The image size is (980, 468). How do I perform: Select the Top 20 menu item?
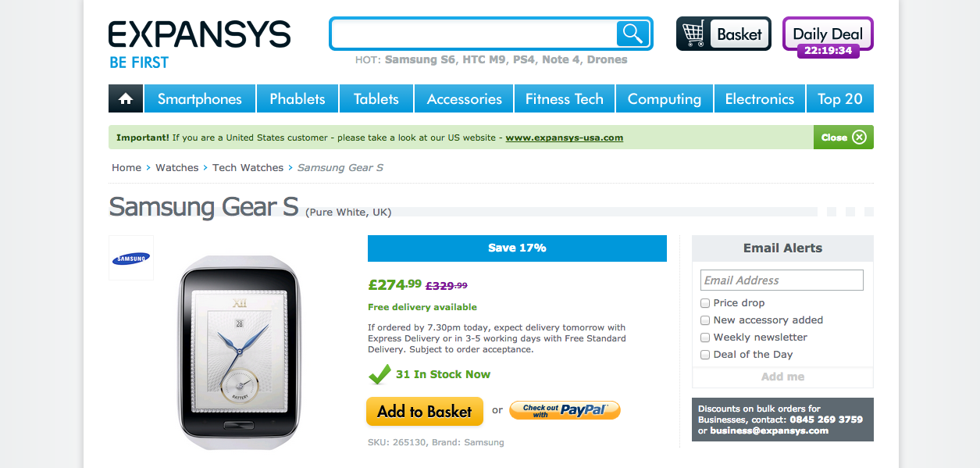(x=840, y=99)
